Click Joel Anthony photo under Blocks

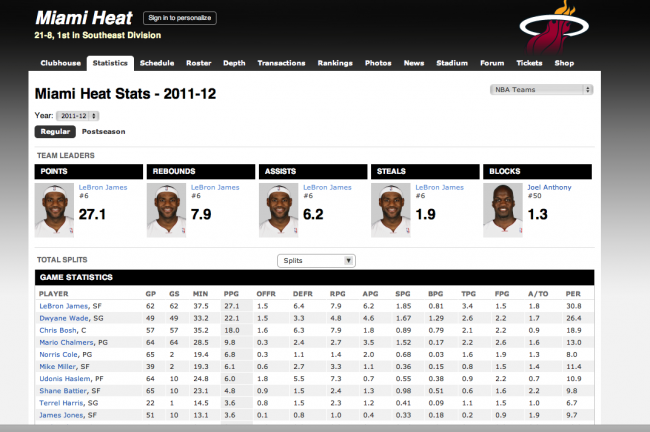[x=503, y=210]
